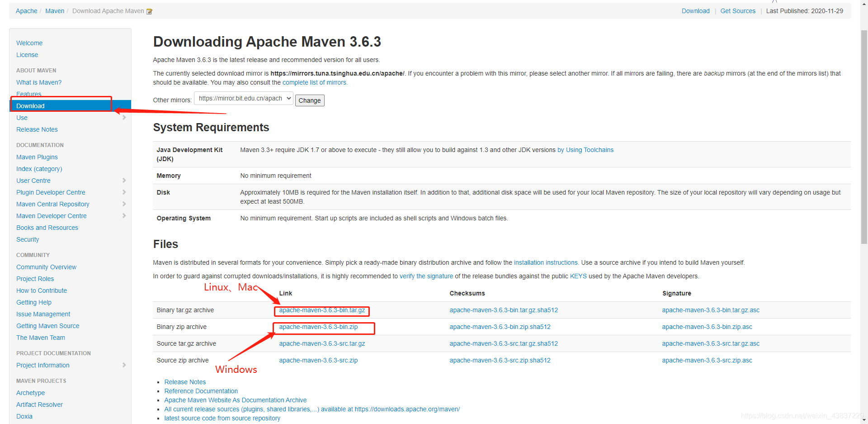Click the by Using Toolchains link
The height and width of the screenshot is (424, 868).
(x=585, y=150)
